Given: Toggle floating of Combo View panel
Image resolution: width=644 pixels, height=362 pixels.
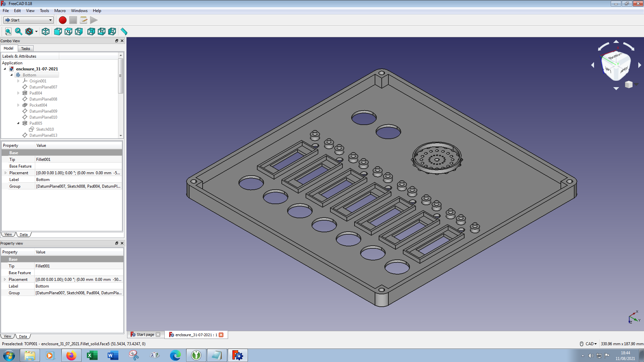Looking at the screenshot, I should point(117,41).
